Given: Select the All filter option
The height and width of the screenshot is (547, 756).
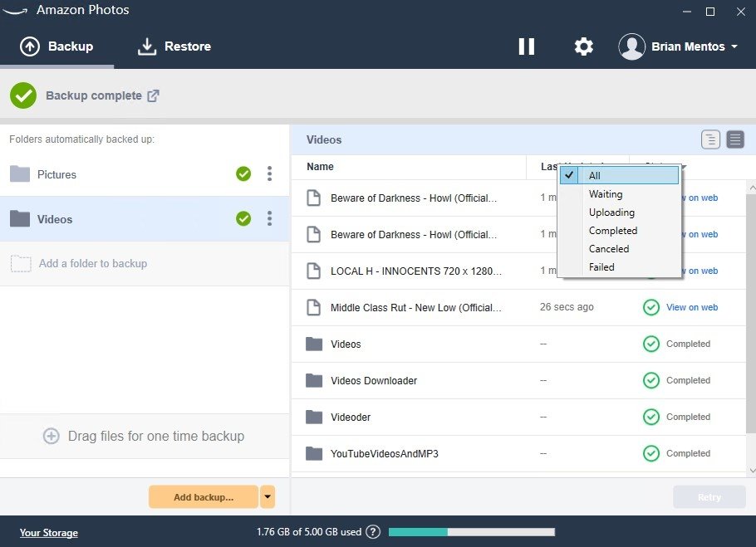Looking at the screenshot, I should tap(619, 176).
